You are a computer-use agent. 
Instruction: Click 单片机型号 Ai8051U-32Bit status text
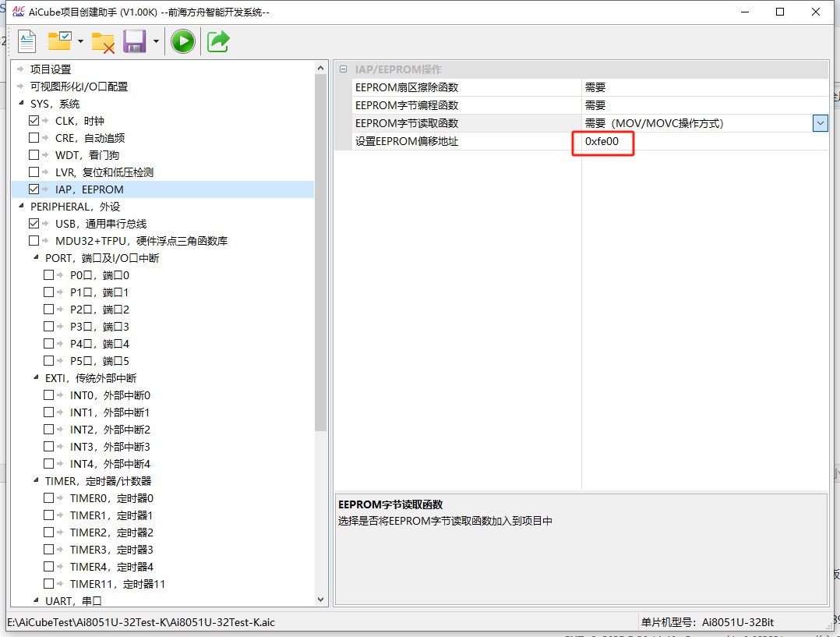(708, 622)
